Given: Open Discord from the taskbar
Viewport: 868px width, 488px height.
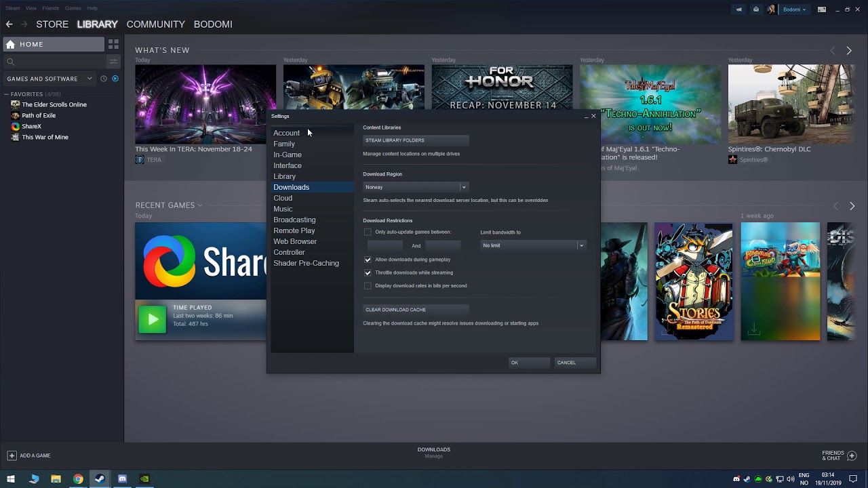Looking at the screenshot, I should [122, 479].
